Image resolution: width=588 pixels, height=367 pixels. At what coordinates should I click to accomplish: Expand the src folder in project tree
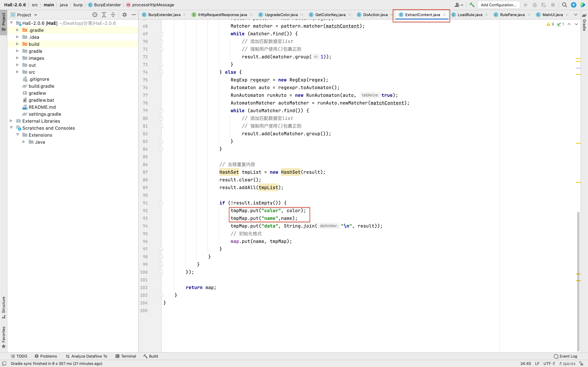[x=17, y=72]
